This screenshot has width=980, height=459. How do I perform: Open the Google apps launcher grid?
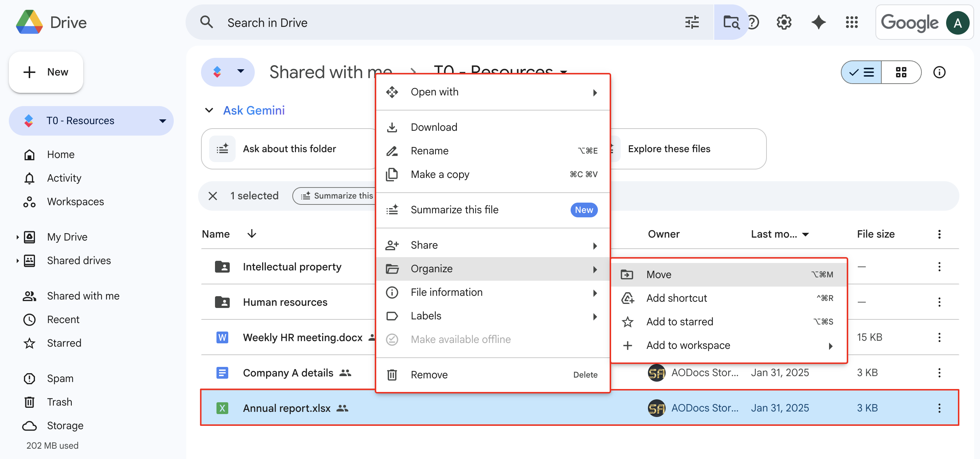click(x=852, y=22)
